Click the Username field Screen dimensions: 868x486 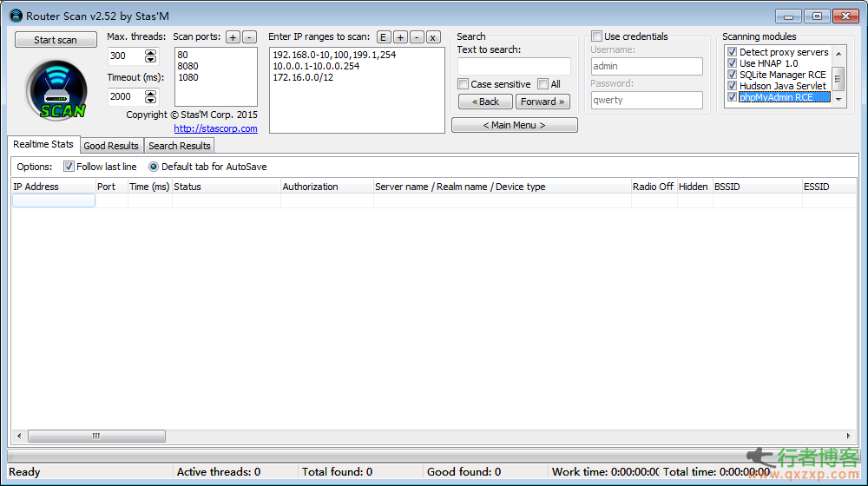[647, 67]
